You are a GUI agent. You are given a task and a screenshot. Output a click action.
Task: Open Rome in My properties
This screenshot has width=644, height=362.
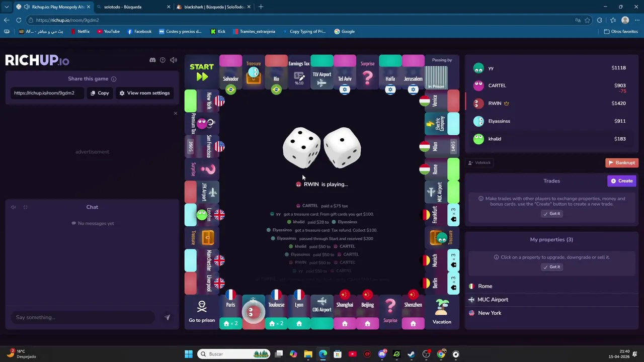[x=551, y=286]
